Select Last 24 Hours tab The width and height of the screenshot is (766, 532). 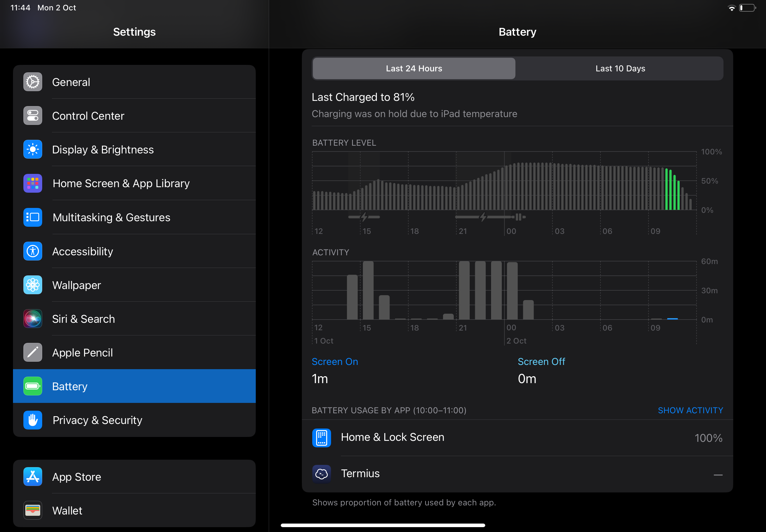414,68
